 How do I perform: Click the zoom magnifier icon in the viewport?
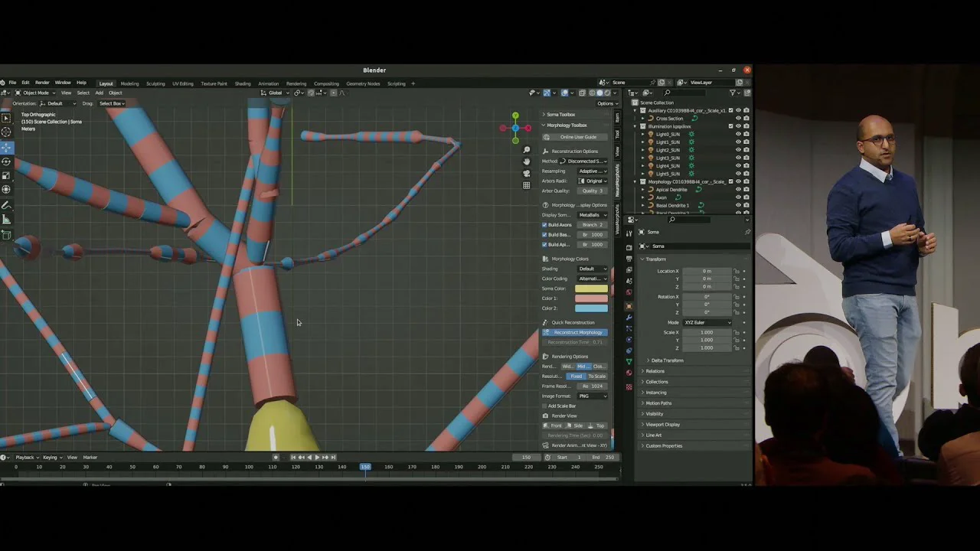coord(527,150)
